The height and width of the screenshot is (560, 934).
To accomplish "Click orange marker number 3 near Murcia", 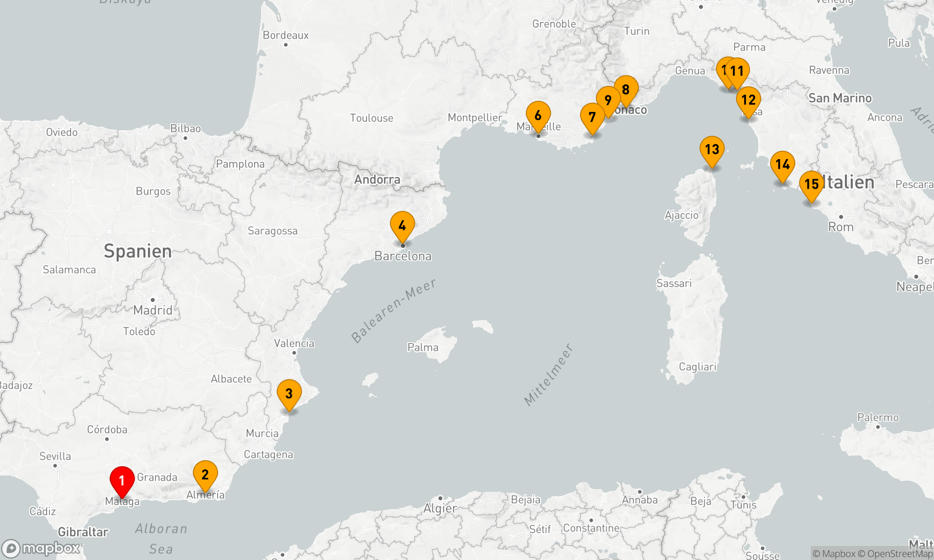I will coord(289,394).
